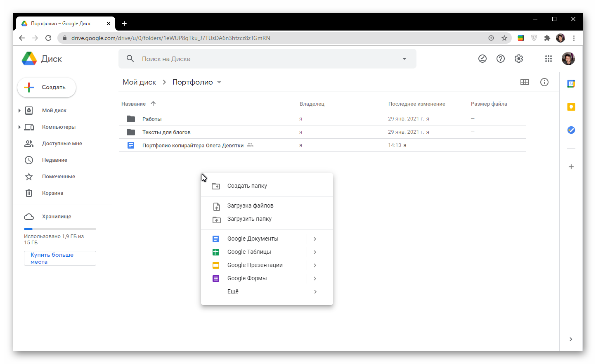Viewport: 596px width, 364px height.
Task: Open the Портфолио folder dropdown arrow
Action: coord(219,82)
